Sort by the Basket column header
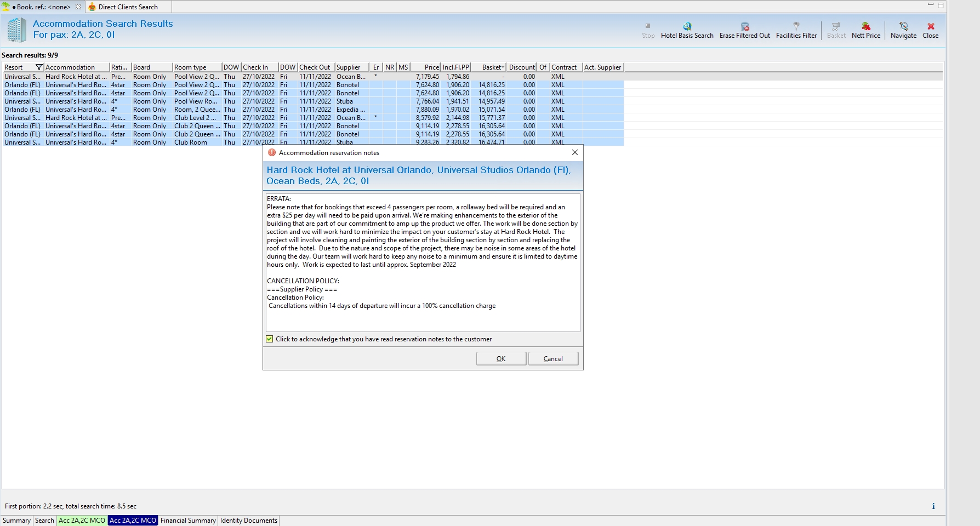 (489, 67)
